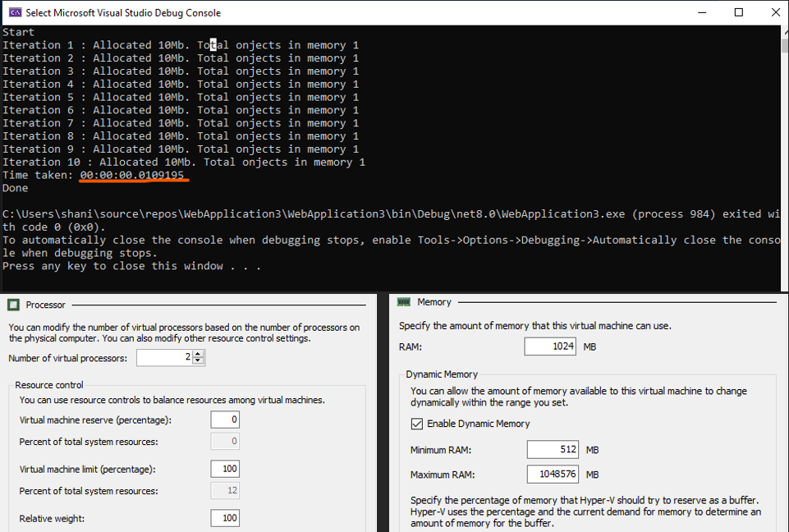Image resolution: width=789 pixels, height=532 pixels.
Task: Minimize the Debug Console window
Action: 700,12
